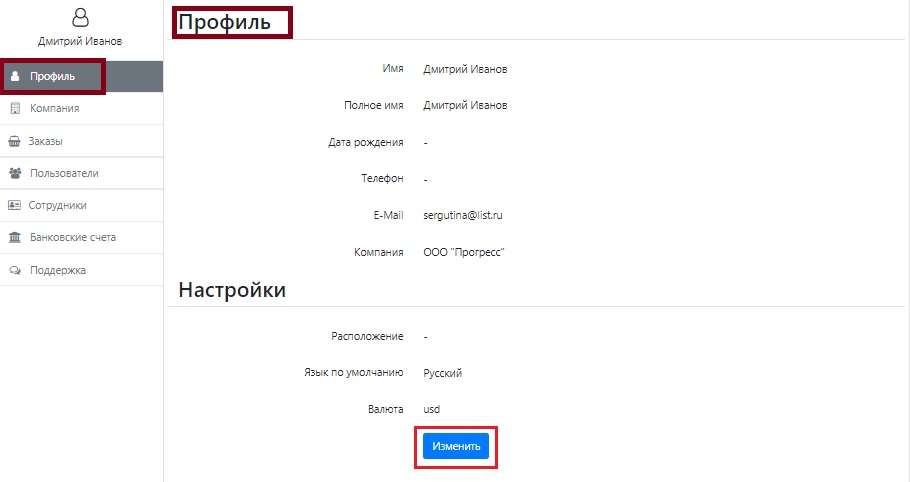
Task: Click the person icon next to Профиль
Action: pos(15,77)
